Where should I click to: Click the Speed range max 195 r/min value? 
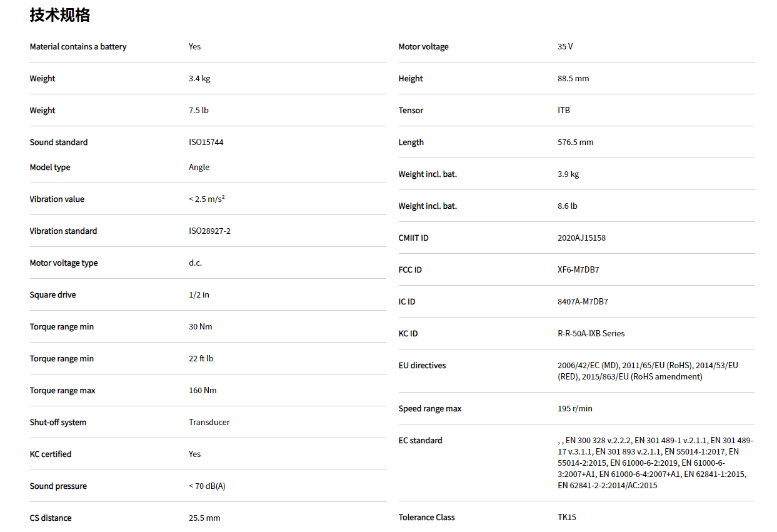pyautogui.click(x=574, y=409)
